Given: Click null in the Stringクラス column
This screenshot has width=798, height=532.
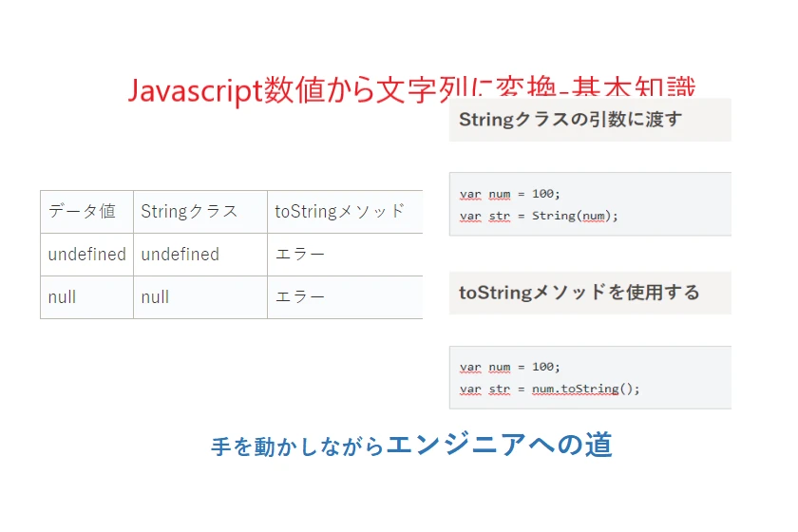Looking at the screenshot, I should coord(155,297).
